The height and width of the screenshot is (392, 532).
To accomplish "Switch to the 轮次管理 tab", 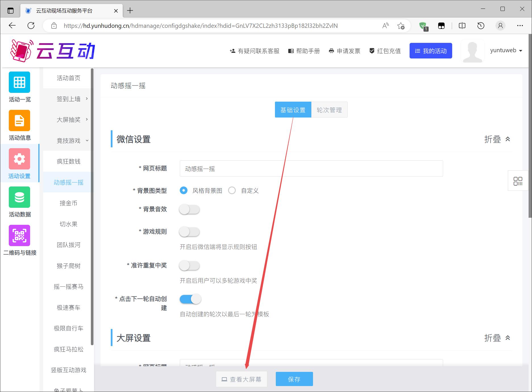I will (x=329, y=110).
